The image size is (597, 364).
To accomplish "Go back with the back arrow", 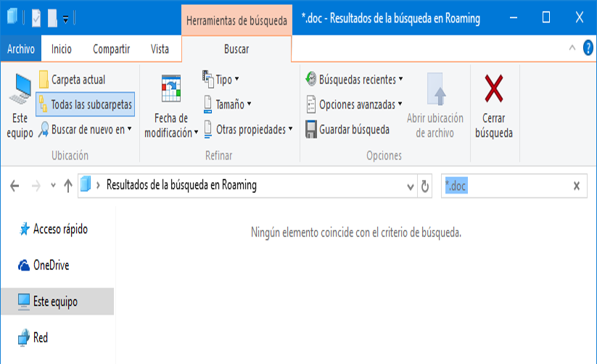I will pyautogui.click(x=15, y=186).
